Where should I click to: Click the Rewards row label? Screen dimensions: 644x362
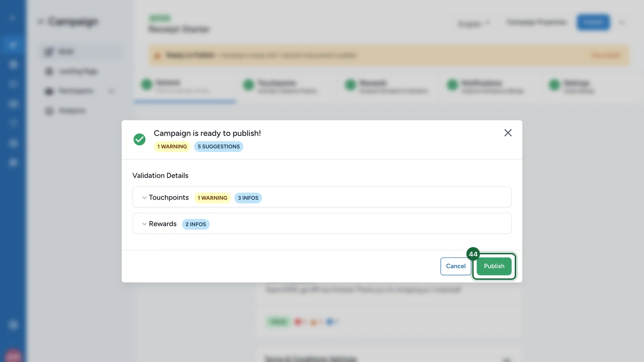[163, 224]
